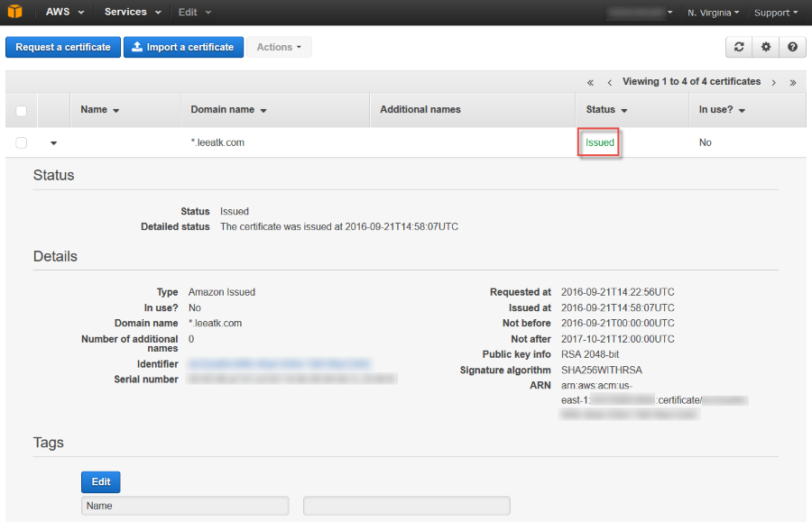The width and height of the screenshot is (812, 522).
Task: Click the blurred certificate Identifier link
Action: (x=279, y=363)
